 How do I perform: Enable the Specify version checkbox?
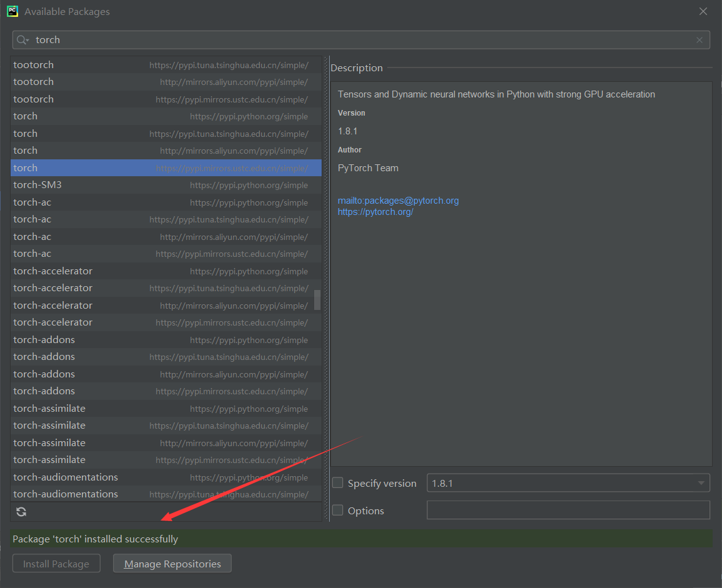[x=337, y=482]
